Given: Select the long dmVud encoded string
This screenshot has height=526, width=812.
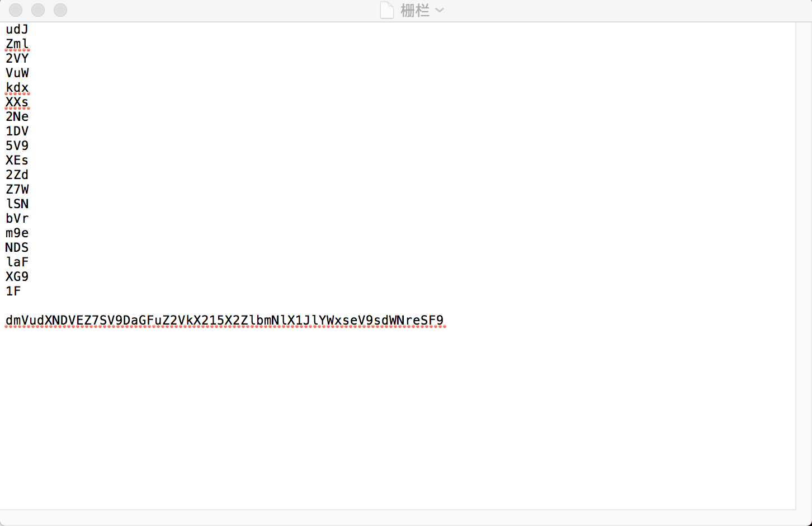Looking at the screenshot, I should pyautogui.click(x=224, y=320).
